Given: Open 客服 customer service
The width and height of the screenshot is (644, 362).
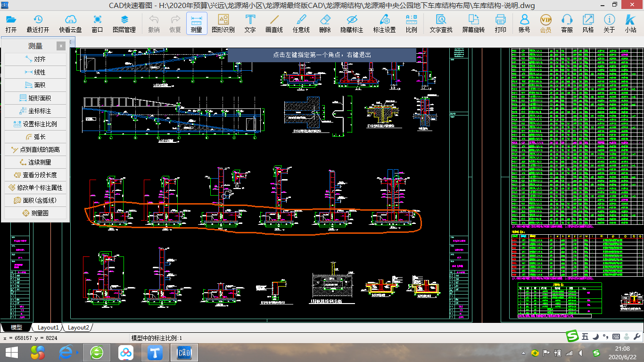Looking at the screenshot, I should pos(567,24).
